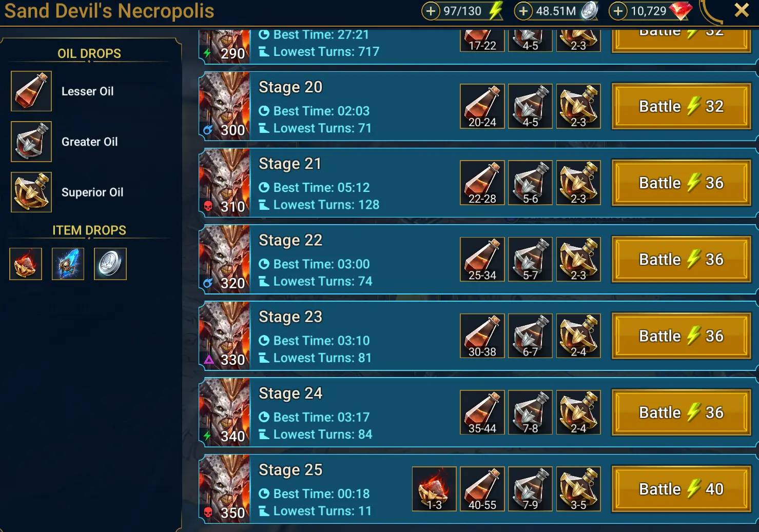The width and height of the screenshot is (759, 532).
Task: Start Stage 21 battle for 36 energy
Action: coord(682,183)
